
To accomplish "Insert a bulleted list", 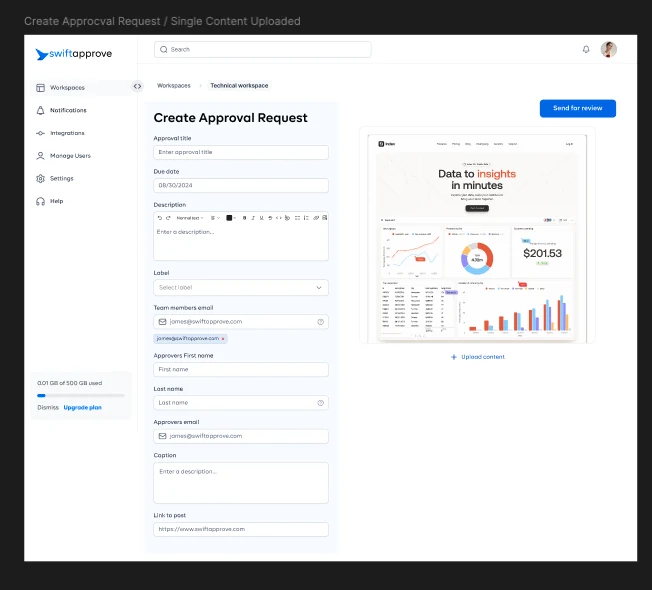I will tap(297, 218).
